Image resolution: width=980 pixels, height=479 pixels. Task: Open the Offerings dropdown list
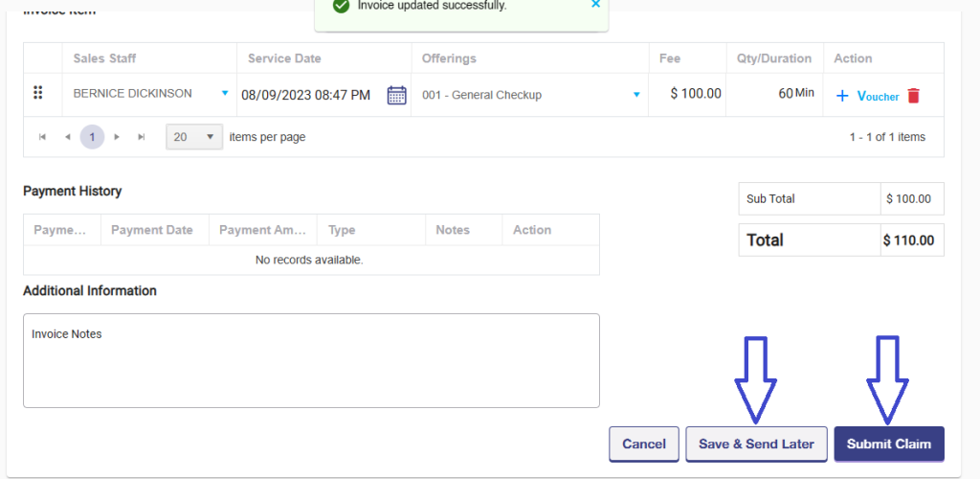coord(636,95)
